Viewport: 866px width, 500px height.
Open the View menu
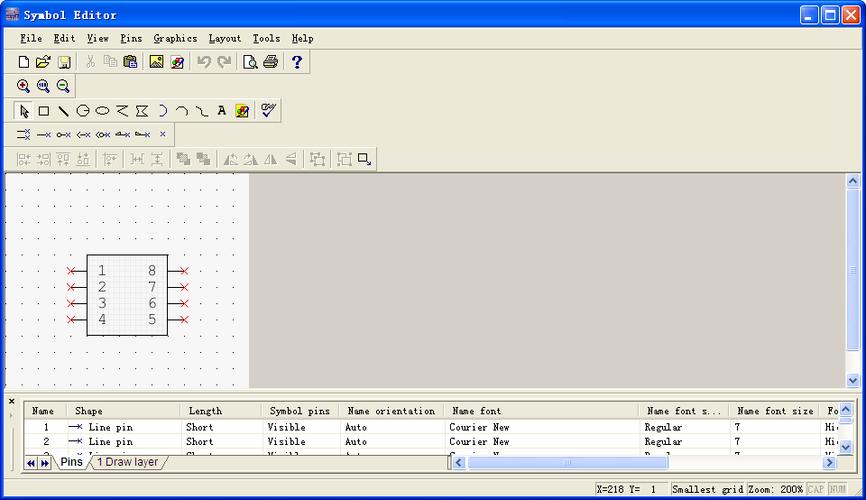tap(98, 38)
